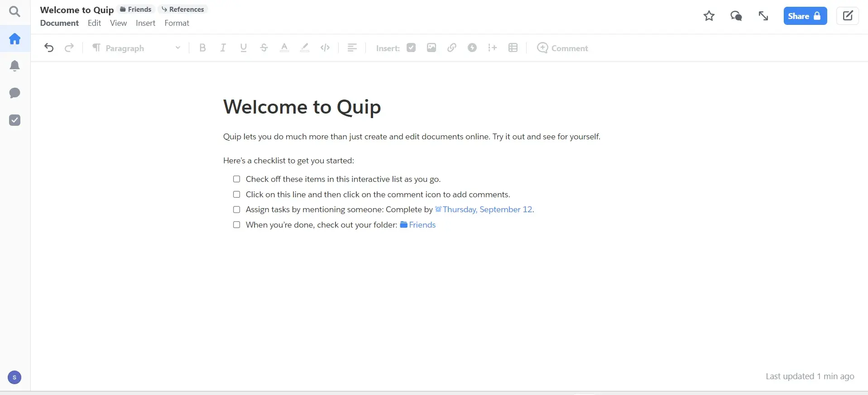Open the Document menu

tap(59, 23)
